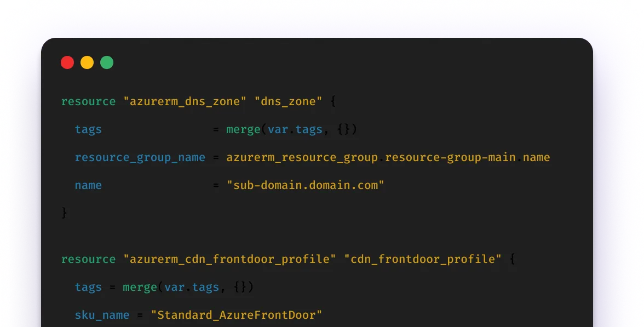
Task: Click the "dns_zone" resource label
Action: click(x=287, y=101)
